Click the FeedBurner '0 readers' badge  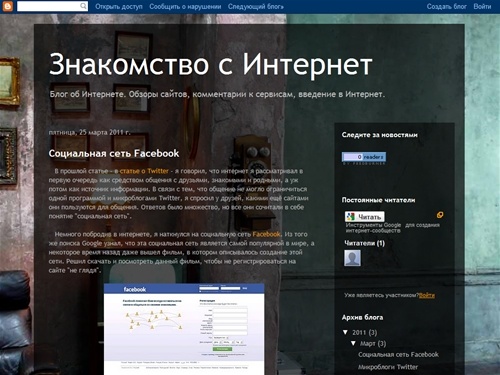pos(364,157)
